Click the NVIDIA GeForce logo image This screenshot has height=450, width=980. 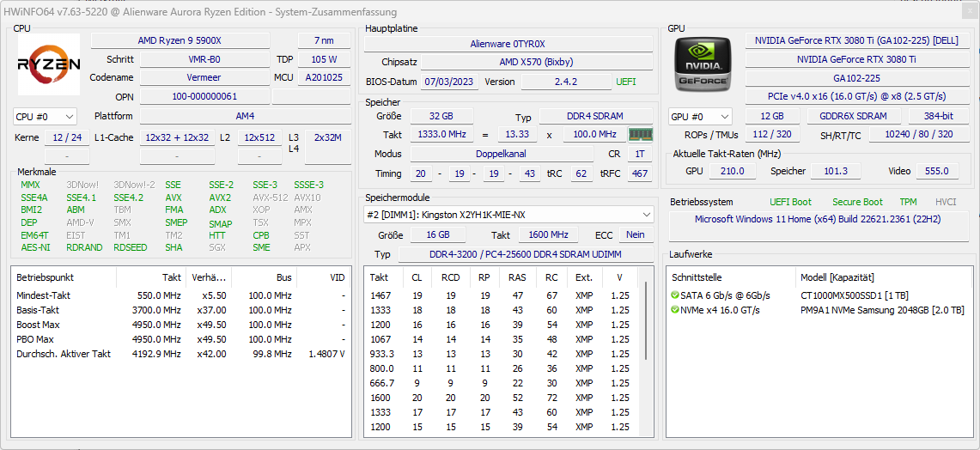coord(703,64)
